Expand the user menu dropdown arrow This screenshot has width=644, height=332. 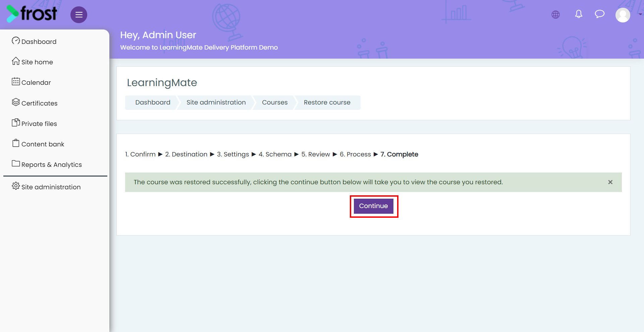[640, 14]
